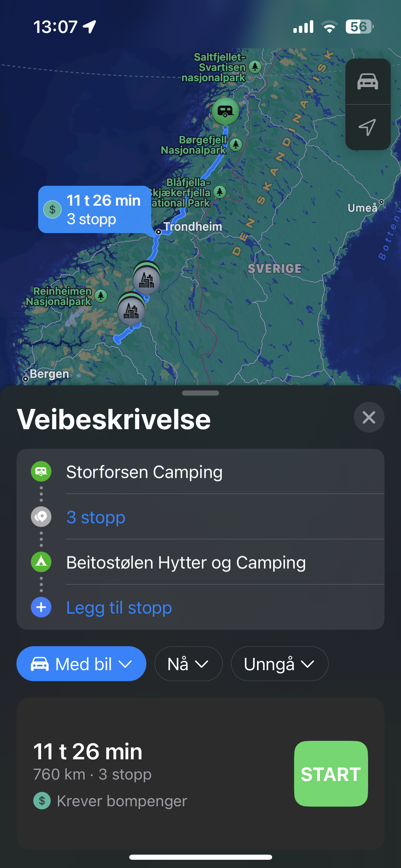Tap the blue plus add stop icon
401x868 pixels.
pos(41,607)
